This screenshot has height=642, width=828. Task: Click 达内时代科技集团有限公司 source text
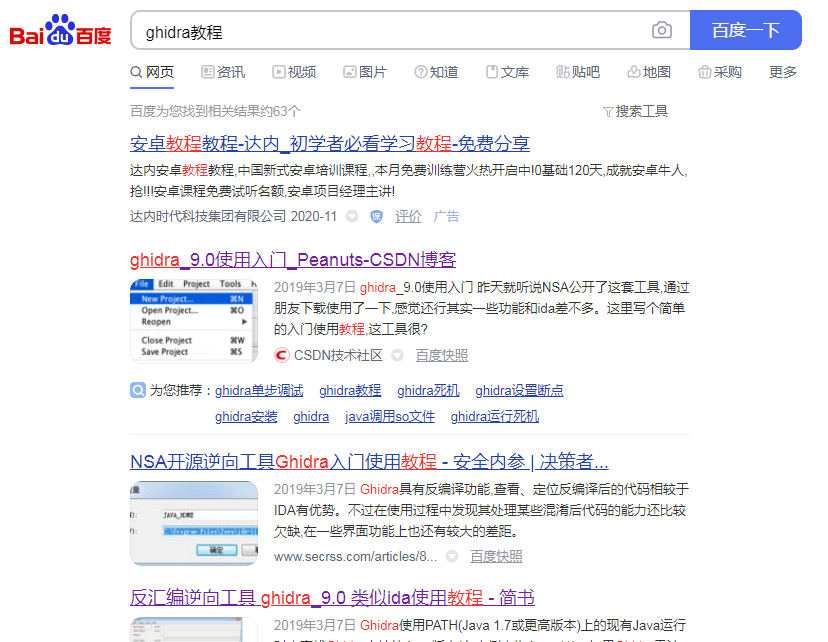coord(208,216)
